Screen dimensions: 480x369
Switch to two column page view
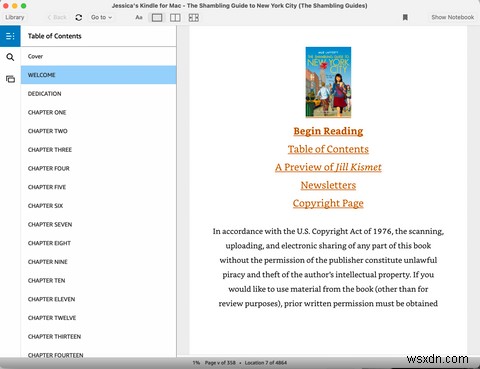coord(175,17)
